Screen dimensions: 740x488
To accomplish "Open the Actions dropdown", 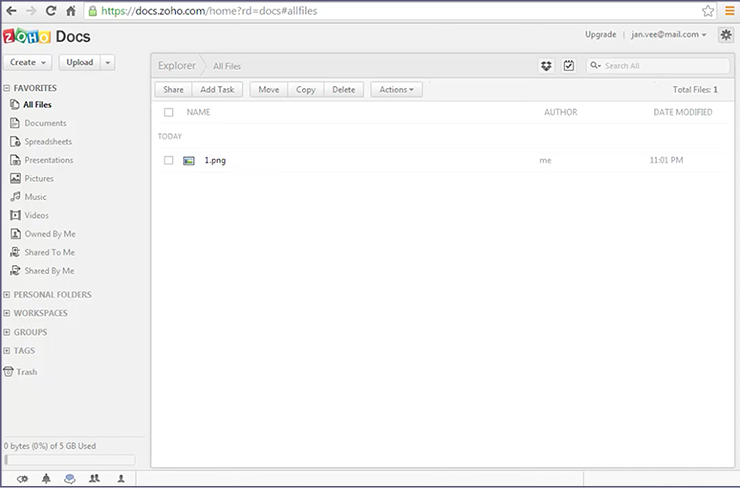I will 396,90.
